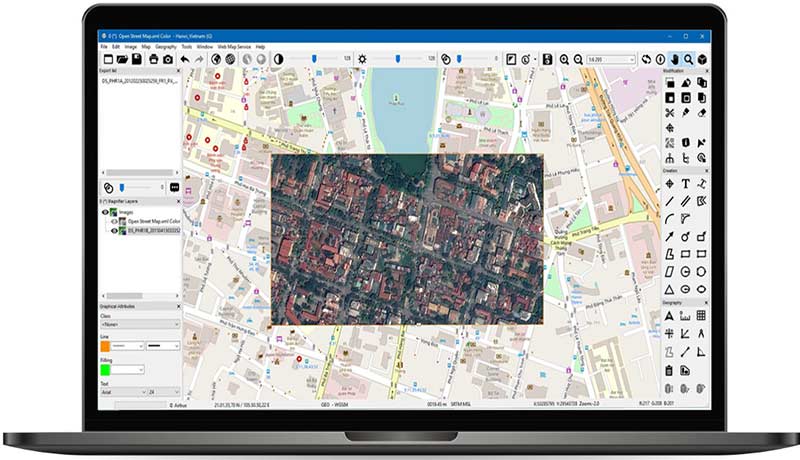This screenshot has width=800, height=460.
Task: Click the zoom out magnifier icon
Action: (578, 60)
